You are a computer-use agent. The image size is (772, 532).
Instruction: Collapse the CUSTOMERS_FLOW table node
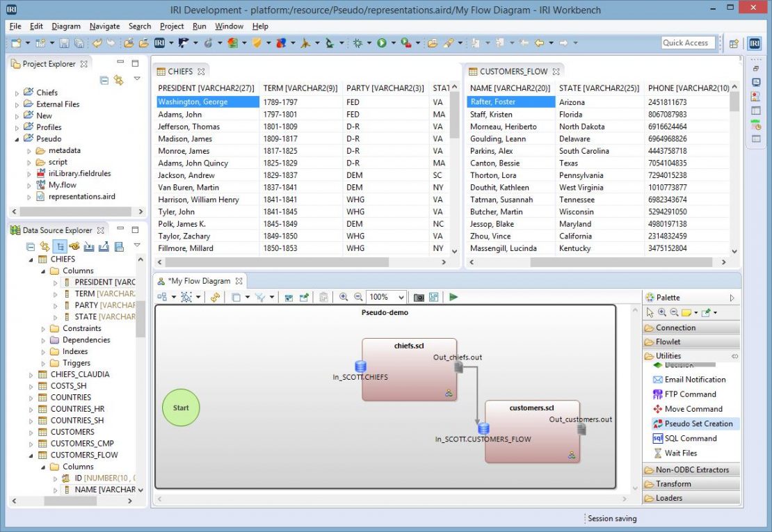coord(31,456)
